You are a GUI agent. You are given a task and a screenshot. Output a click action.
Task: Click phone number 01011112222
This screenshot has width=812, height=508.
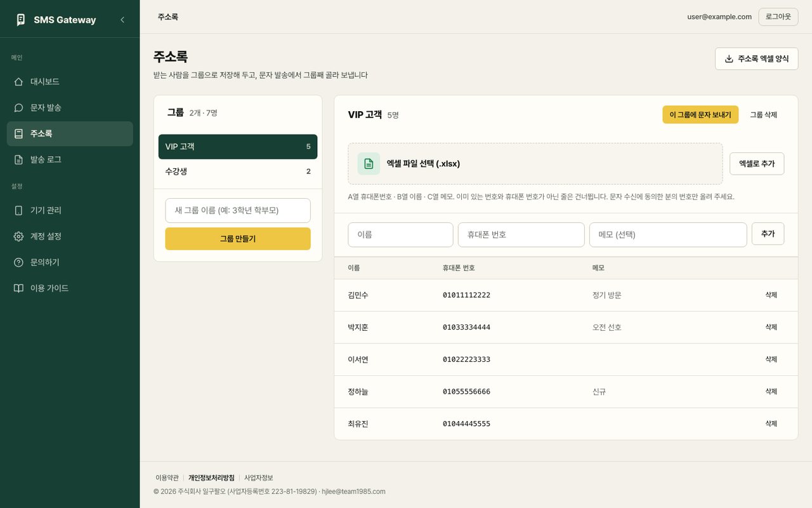[466, 295]
